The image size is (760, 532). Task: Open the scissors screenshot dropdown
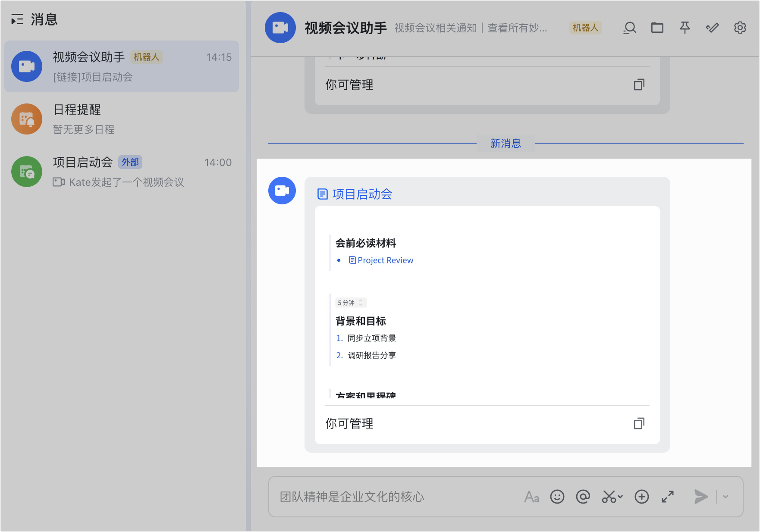(x=612, y=497)
